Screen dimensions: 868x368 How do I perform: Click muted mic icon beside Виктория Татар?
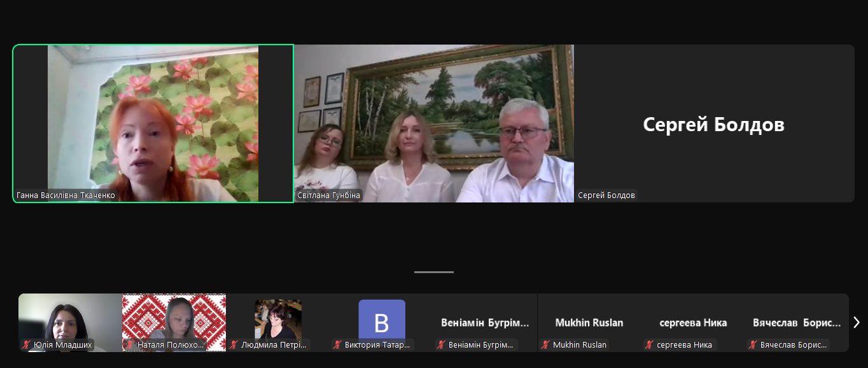pyautogui.click(x=338, y=345)
